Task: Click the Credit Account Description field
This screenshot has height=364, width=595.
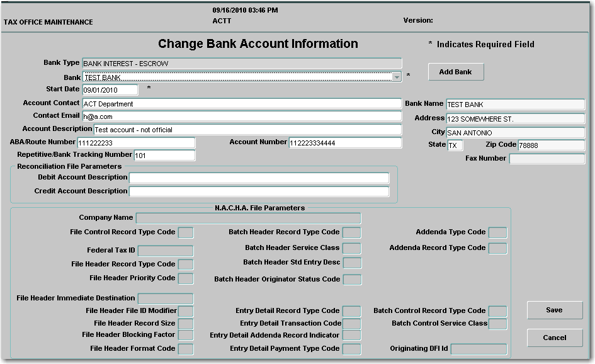Action: coord(259,191)
